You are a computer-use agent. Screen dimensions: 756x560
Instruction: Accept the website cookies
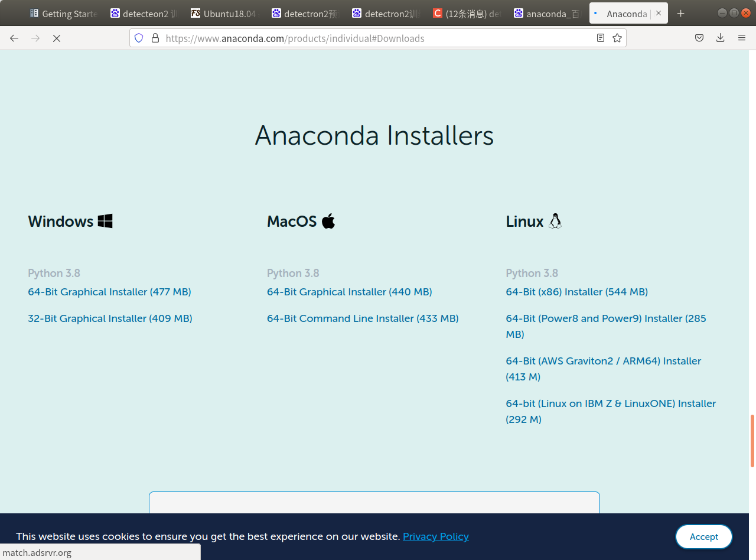[704, 536]
